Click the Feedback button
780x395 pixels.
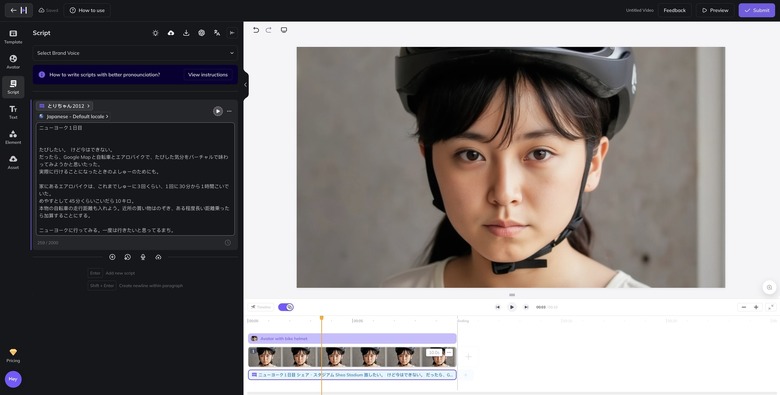pos(674,10)
